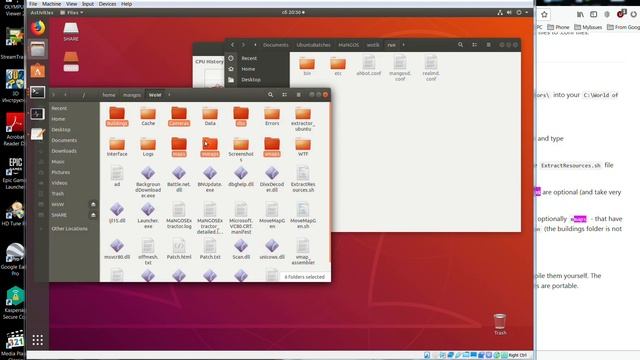Go to the UbuntuBatches breadcrumb
Screen dimensions: 640x360
click(x=313, y=45)
